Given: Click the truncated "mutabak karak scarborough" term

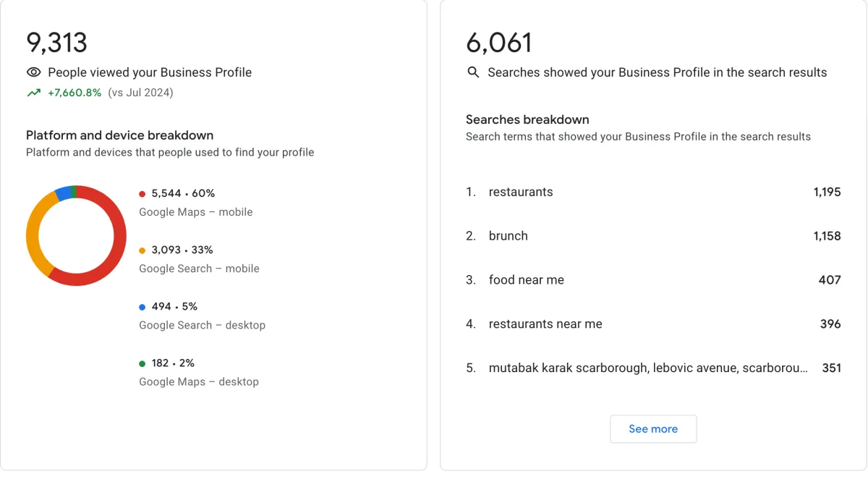Looking at the screenshot, I should (x=647, y=368).
